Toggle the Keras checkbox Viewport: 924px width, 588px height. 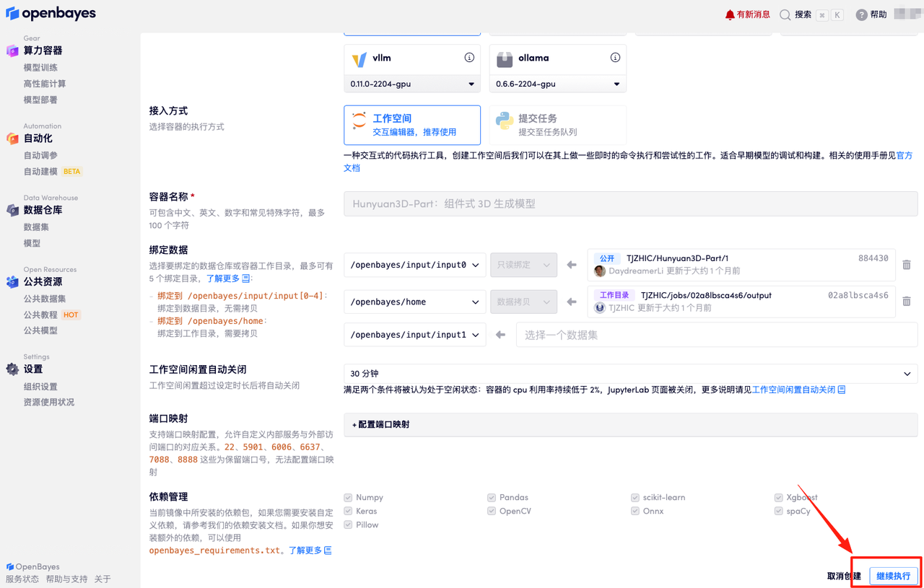click(x=348, y=511)
